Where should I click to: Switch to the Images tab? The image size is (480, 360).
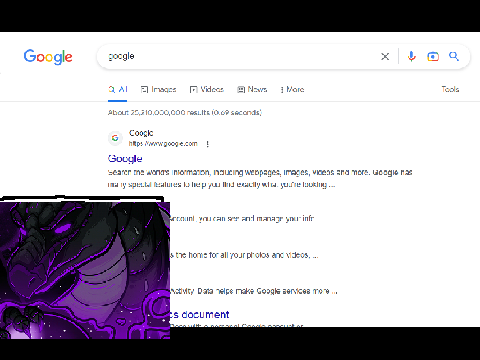[159, 89]
